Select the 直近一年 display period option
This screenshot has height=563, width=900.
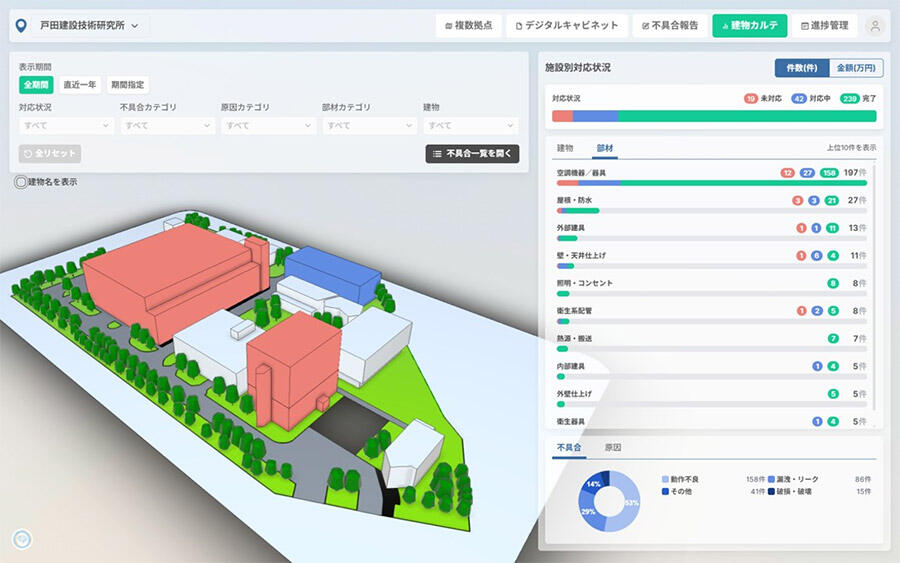coord(80,85)
